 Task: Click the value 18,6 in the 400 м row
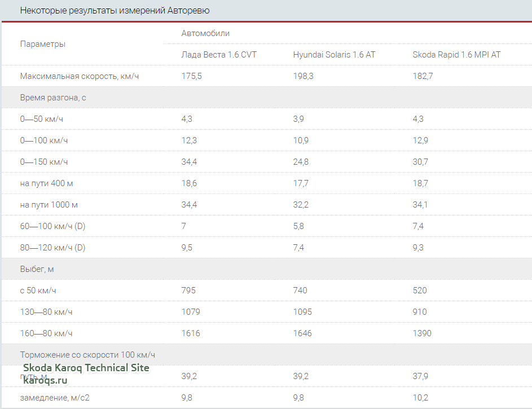pyautogui.click(x=188, y=183)
